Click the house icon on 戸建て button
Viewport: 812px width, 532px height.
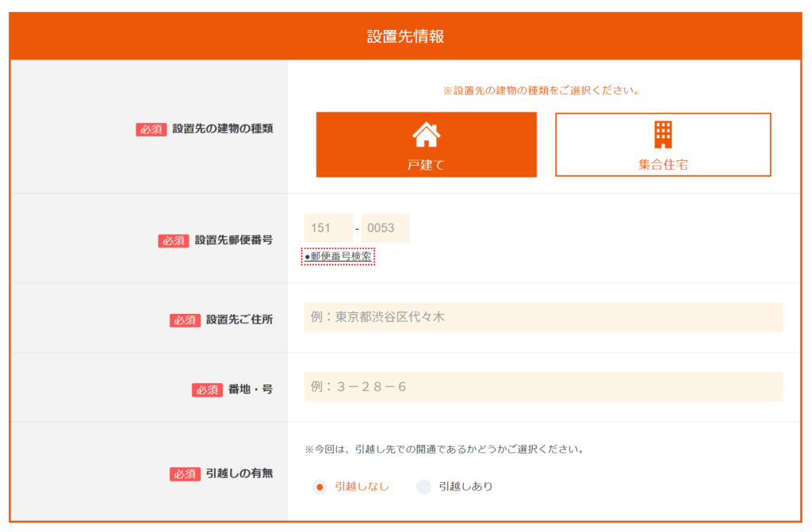427,135
